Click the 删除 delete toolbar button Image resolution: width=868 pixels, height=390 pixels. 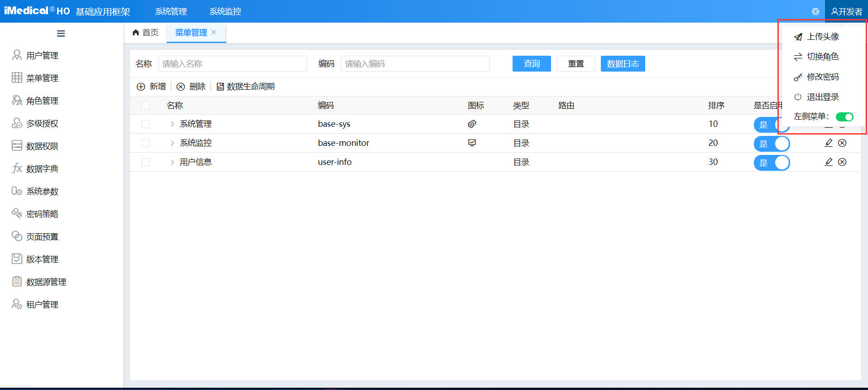click(x=191, y=87)
